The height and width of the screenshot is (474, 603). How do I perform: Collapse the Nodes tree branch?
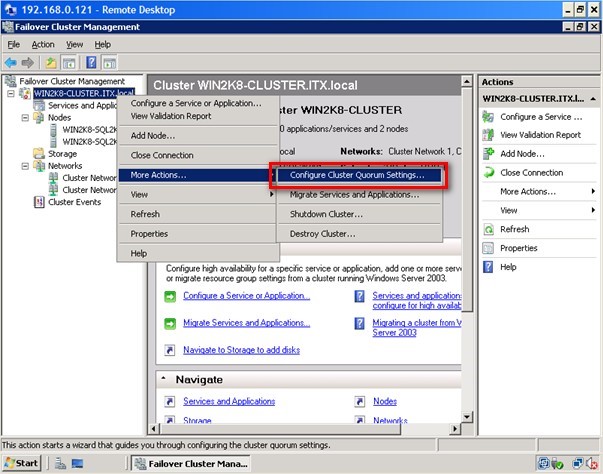[25, 118]
